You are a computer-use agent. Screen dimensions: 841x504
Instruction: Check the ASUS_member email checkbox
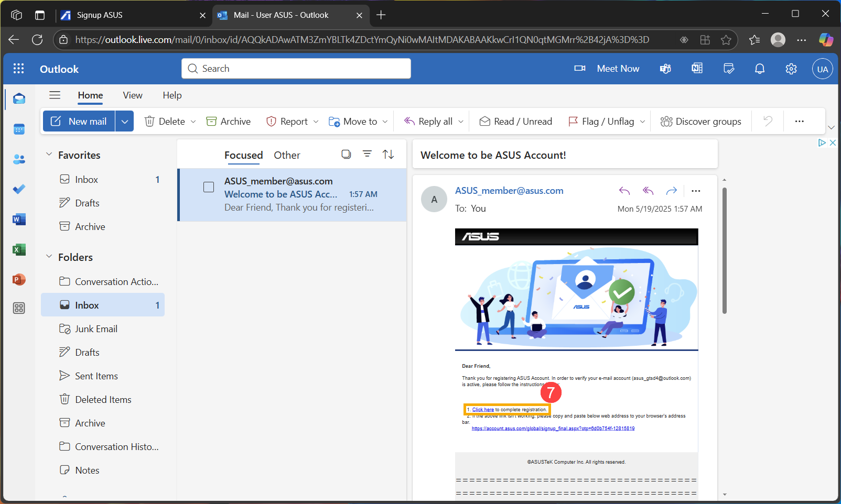[x=209, y=187]
